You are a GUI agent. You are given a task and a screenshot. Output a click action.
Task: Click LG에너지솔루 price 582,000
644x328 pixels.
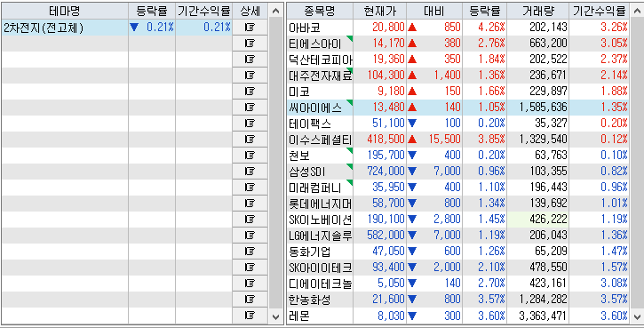(386, 236)
